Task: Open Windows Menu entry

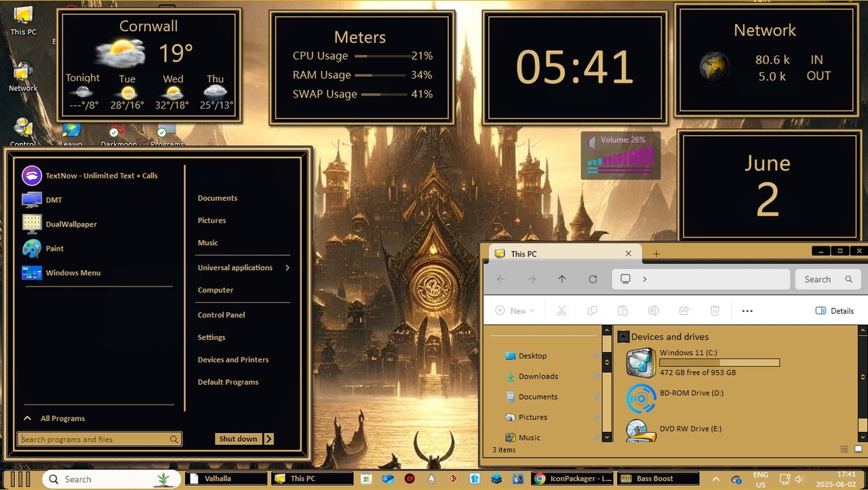Action: 61,273
